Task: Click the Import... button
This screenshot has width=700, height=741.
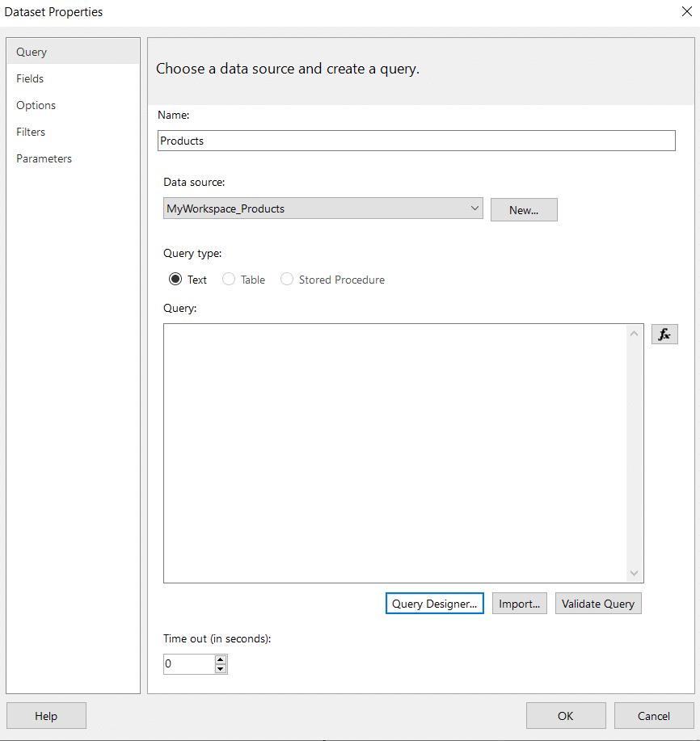Action: click(520, 604)
